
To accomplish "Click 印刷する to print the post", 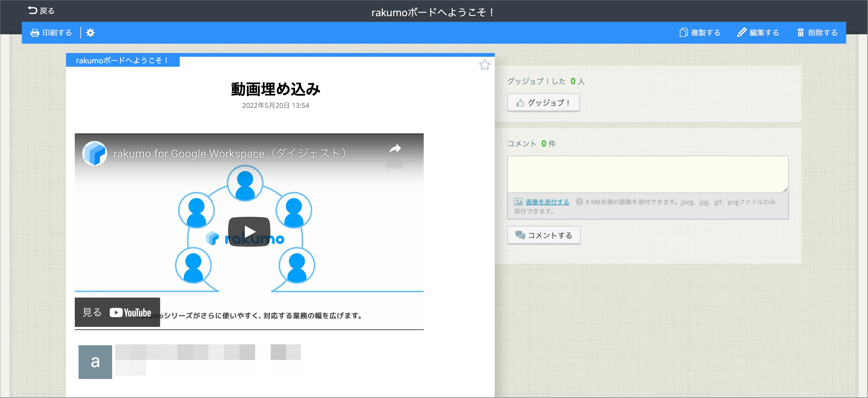I will pyautogui.click(x=51, y=33).
